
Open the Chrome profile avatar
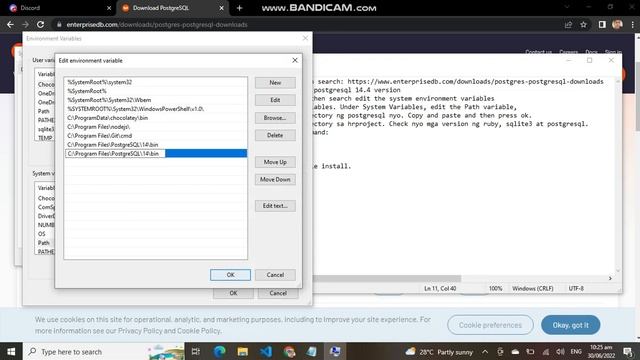[617, 24]
